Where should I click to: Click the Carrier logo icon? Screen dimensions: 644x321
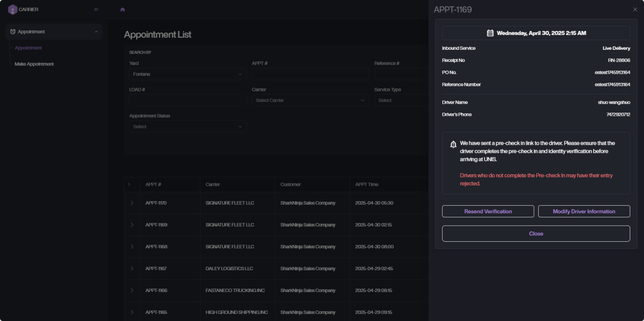12,9
